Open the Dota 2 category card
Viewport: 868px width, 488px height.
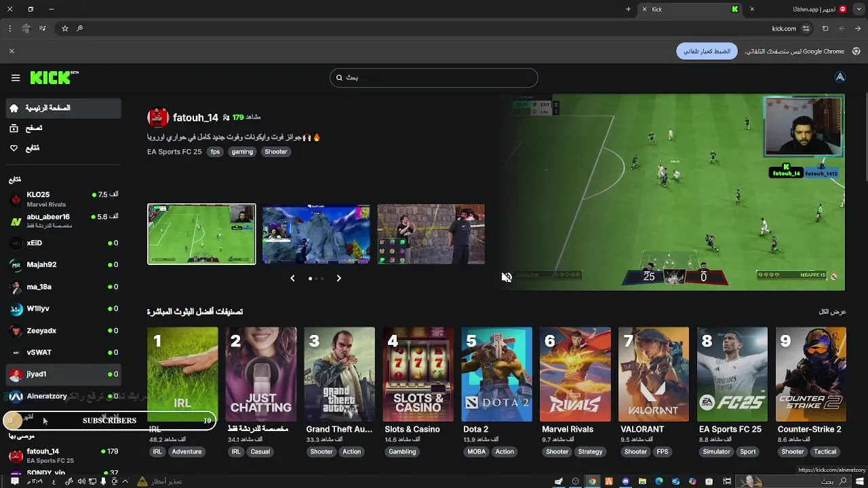pos(497,374)
